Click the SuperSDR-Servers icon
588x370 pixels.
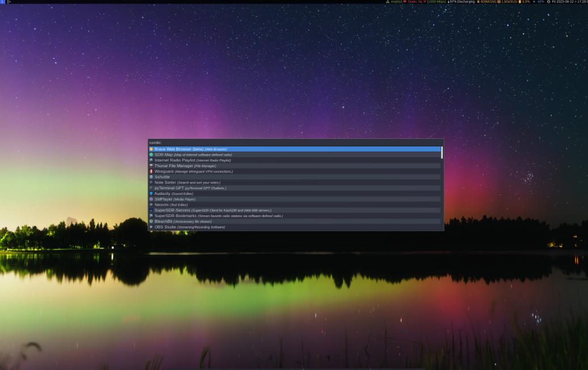click(151, 210)
